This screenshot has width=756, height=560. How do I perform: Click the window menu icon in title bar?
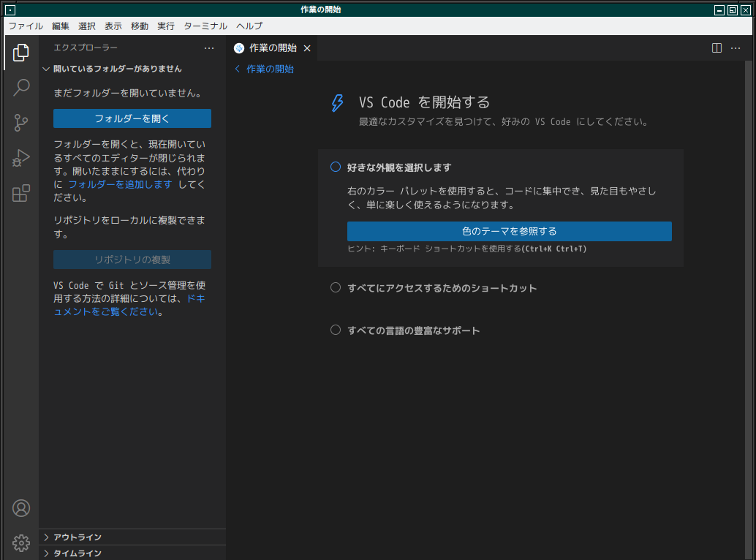pyautogui.click(x=10, y=10)
